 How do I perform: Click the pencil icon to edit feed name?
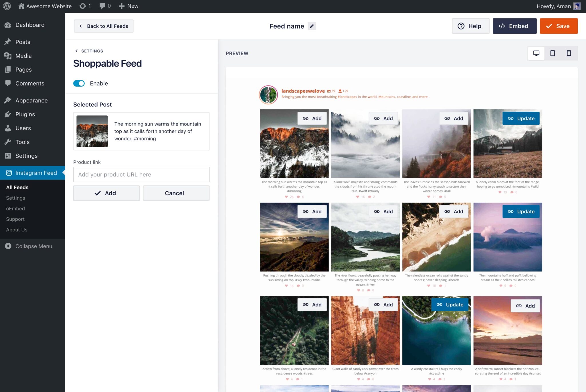point(312,26)
